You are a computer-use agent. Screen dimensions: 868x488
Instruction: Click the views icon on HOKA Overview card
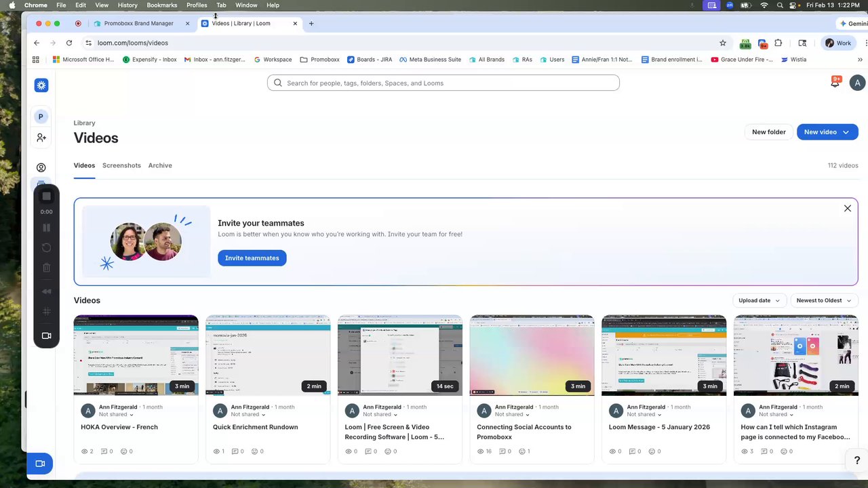click(84, 451)
